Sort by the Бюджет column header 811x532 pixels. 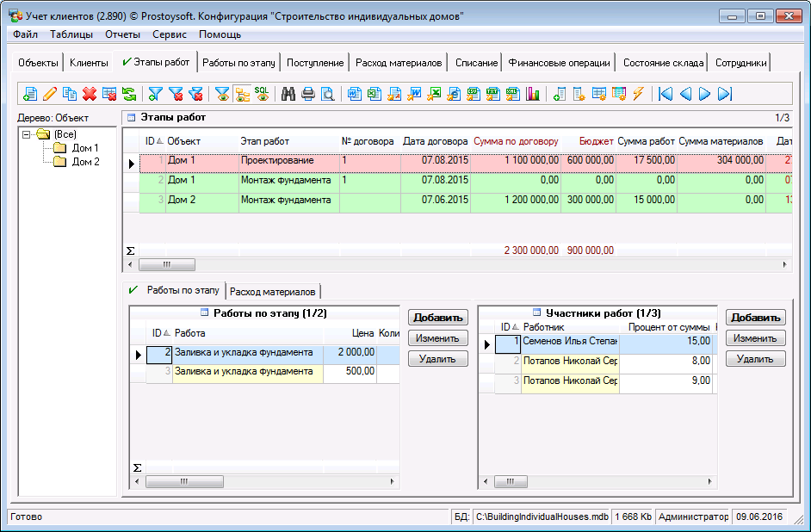596,140
